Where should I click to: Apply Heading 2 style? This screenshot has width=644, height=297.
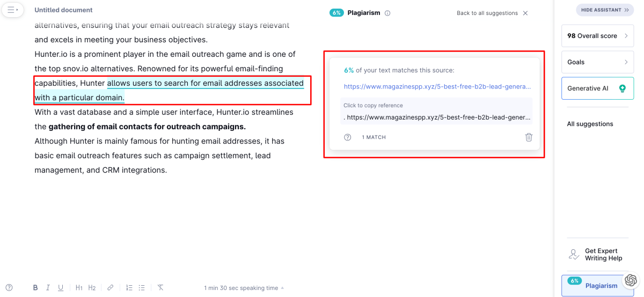tap(92, 288)
